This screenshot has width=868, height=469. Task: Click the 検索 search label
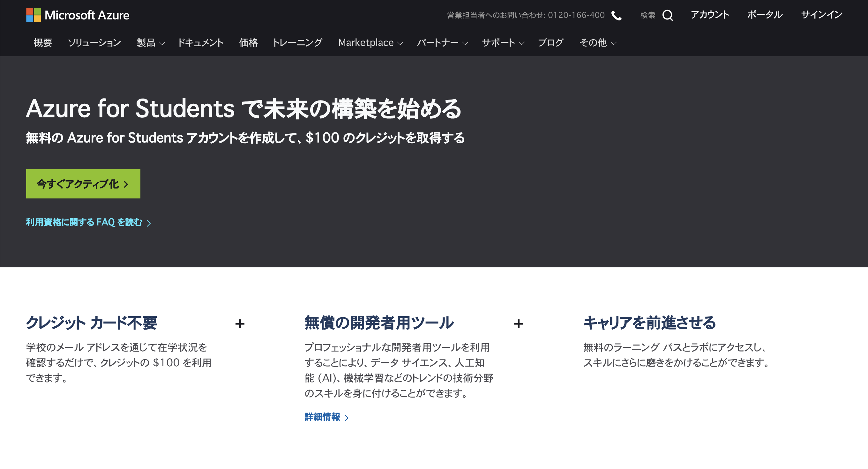(647, 15)
